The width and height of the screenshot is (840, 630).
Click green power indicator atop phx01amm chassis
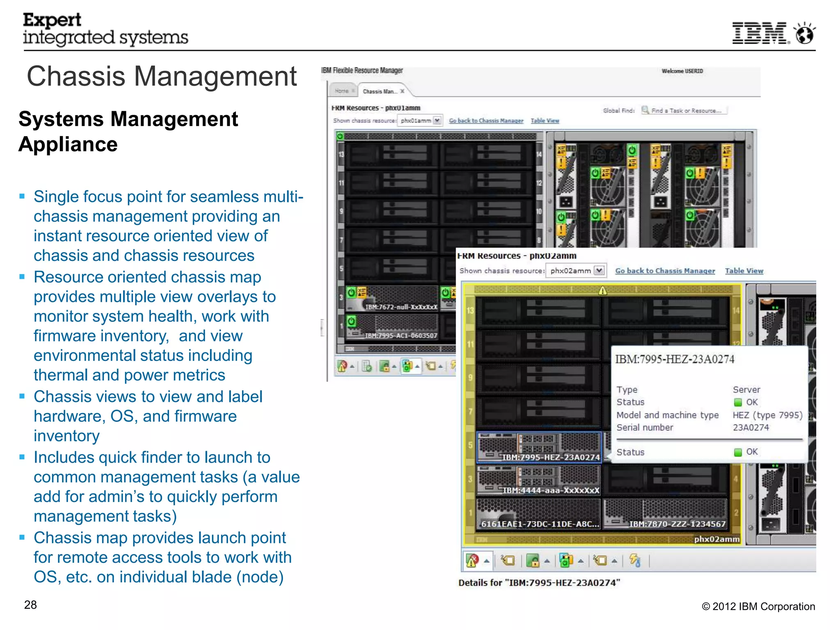coord(340,136)
